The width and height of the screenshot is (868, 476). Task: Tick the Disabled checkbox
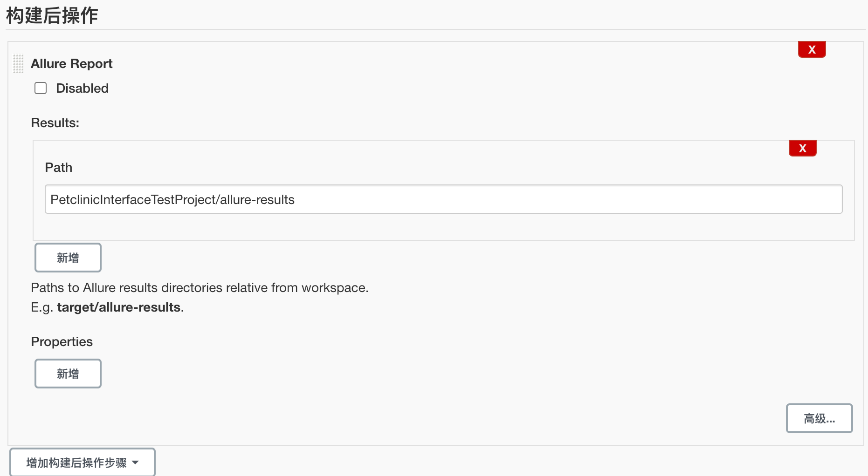[x=41, y=88]
